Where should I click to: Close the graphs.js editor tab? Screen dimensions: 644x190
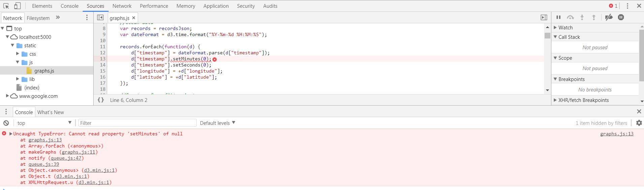coord(134,18)
